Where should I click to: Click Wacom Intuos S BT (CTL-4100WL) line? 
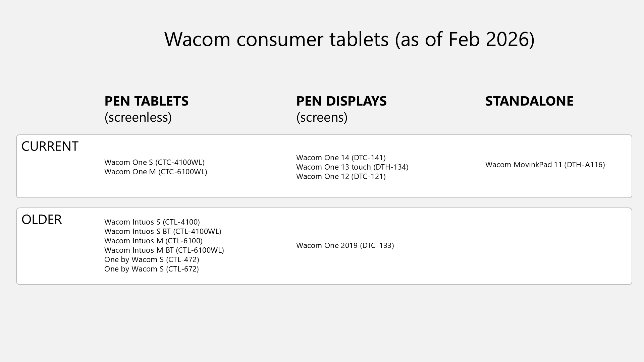(x=163, y=231)
